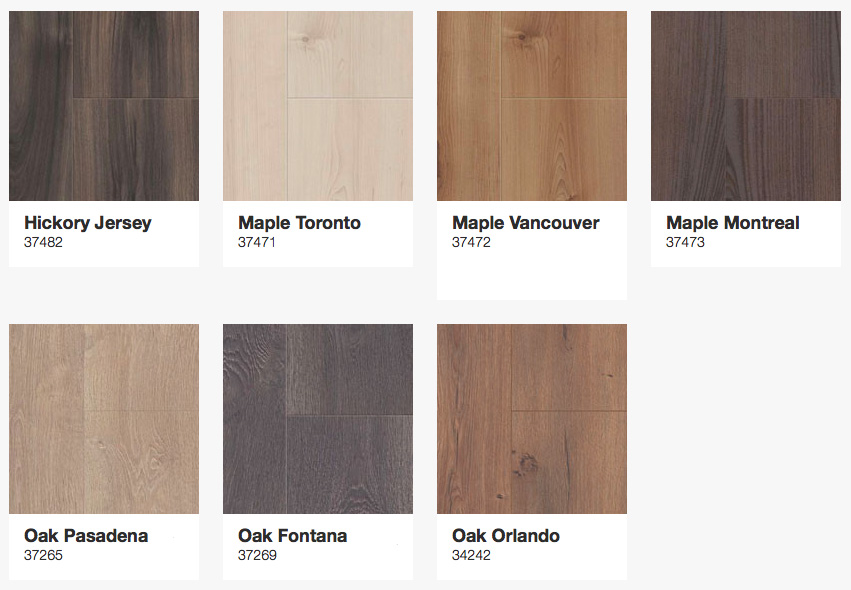Choose the Maple Vancouver flooring sample image

pos(532,106)
